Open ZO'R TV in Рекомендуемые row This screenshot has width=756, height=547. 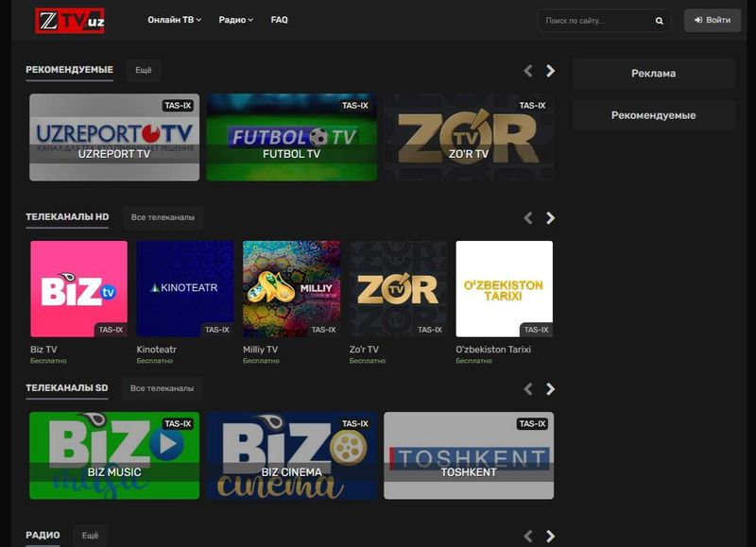(469, 137)
